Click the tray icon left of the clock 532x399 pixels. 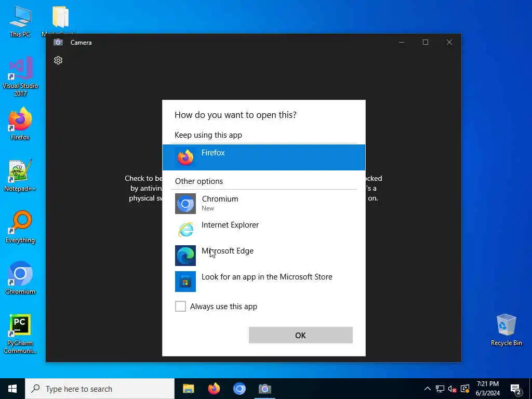coord(465,389)
